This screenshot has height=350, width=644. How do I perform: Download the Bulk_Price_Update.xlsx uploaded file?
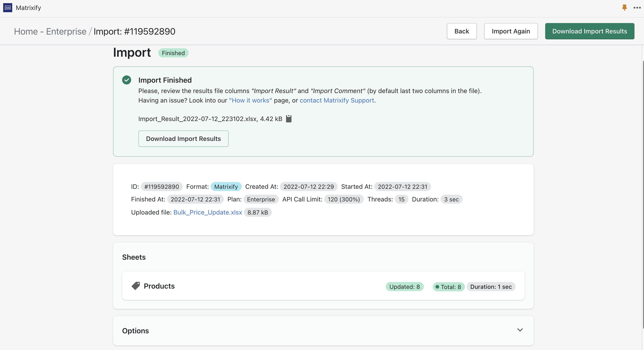tap(207, 212)
